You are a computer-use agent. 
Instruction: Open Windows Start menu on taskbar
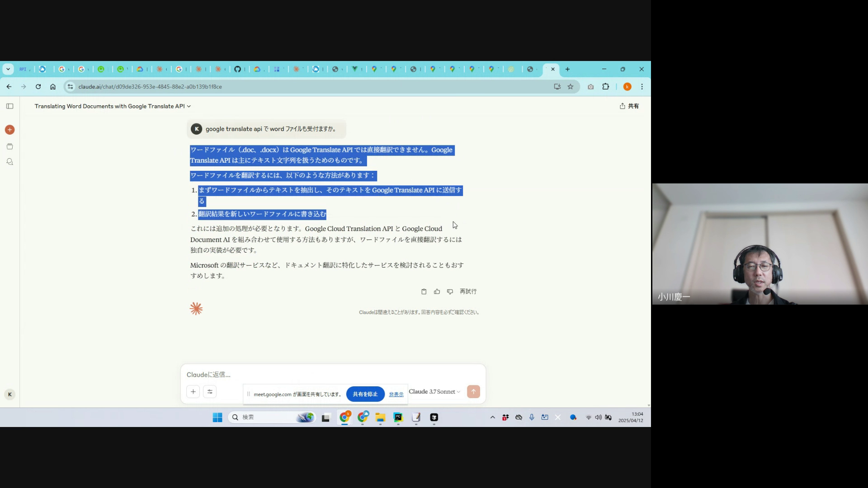pos(217,418)
